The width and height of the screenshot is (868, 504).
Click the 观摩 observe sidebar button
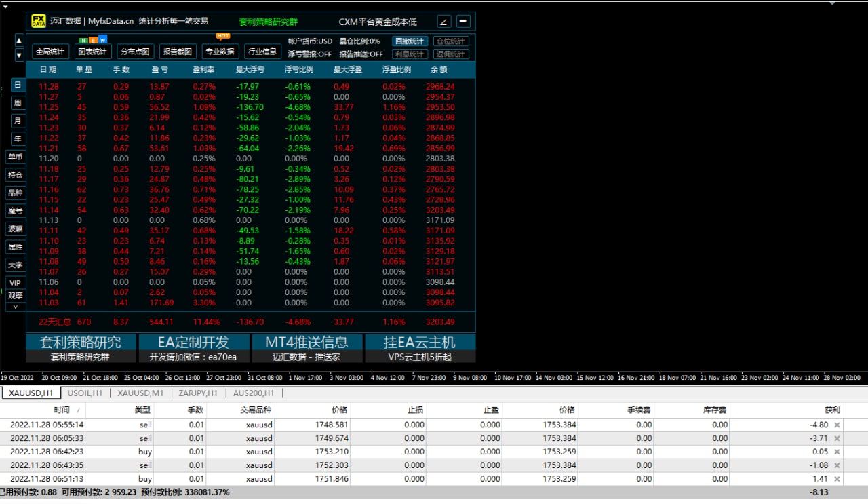click(15, 296)
